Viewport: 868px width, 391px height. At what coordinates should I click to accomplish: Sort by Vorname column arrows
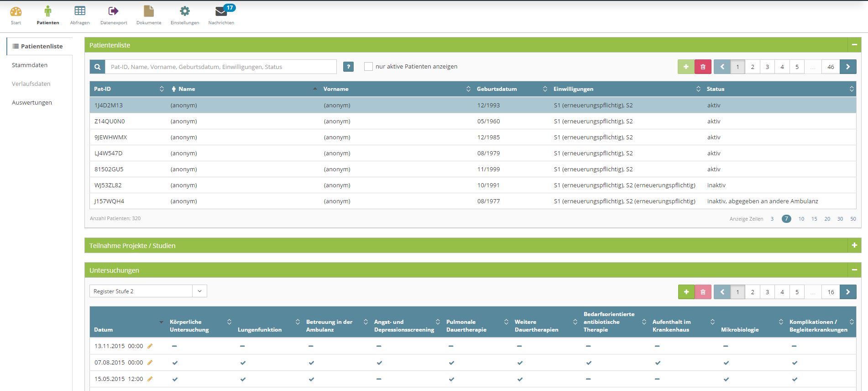pos(468,89)
